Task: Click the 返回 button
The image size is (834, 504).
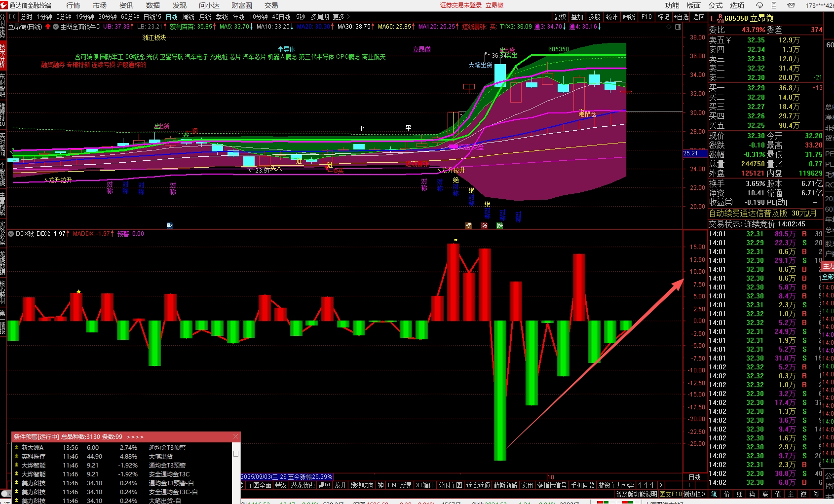Action: point(699,17)
